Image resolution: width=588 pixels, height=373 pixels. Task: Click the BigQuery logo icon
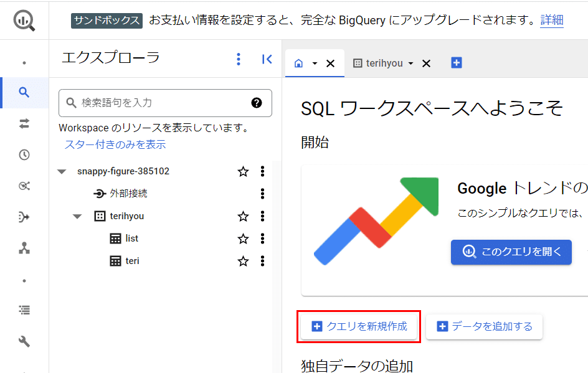(24, 21)
